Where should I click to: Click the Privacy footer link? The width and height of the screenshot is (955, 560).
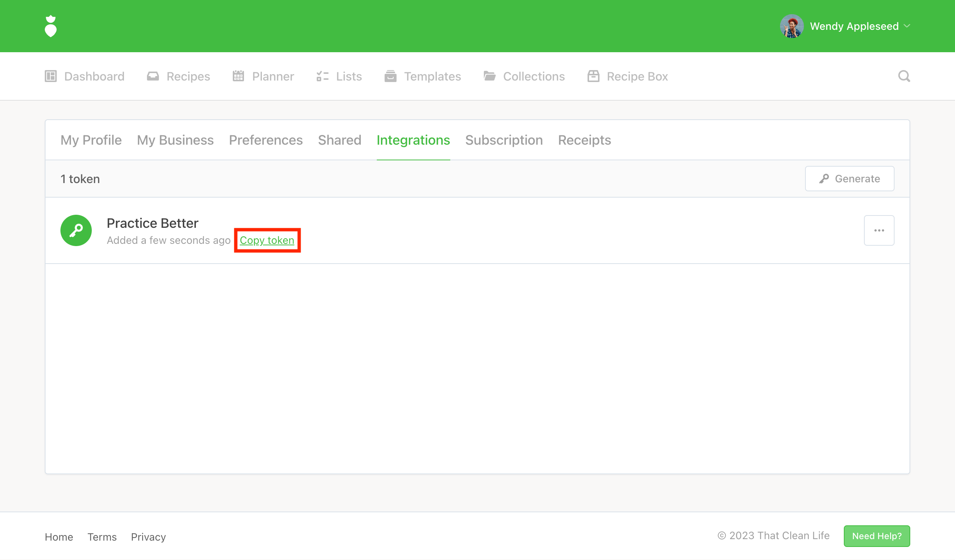(x=148, y=537)
